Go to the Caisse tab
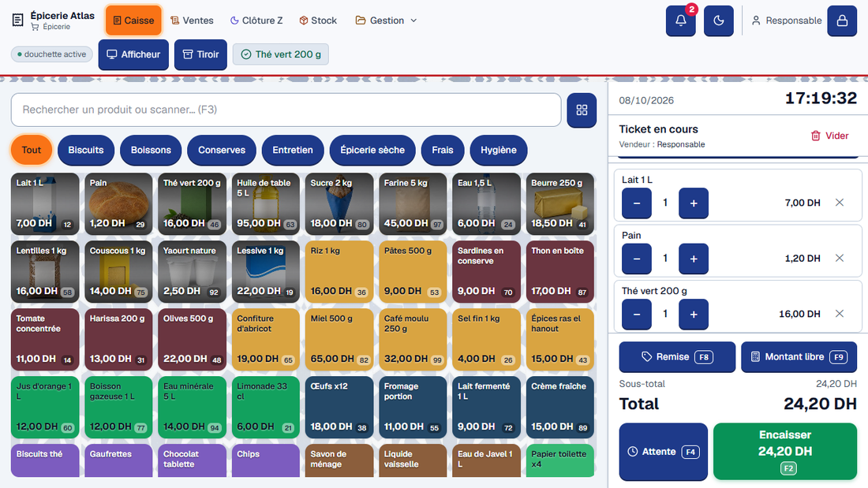 133,20
